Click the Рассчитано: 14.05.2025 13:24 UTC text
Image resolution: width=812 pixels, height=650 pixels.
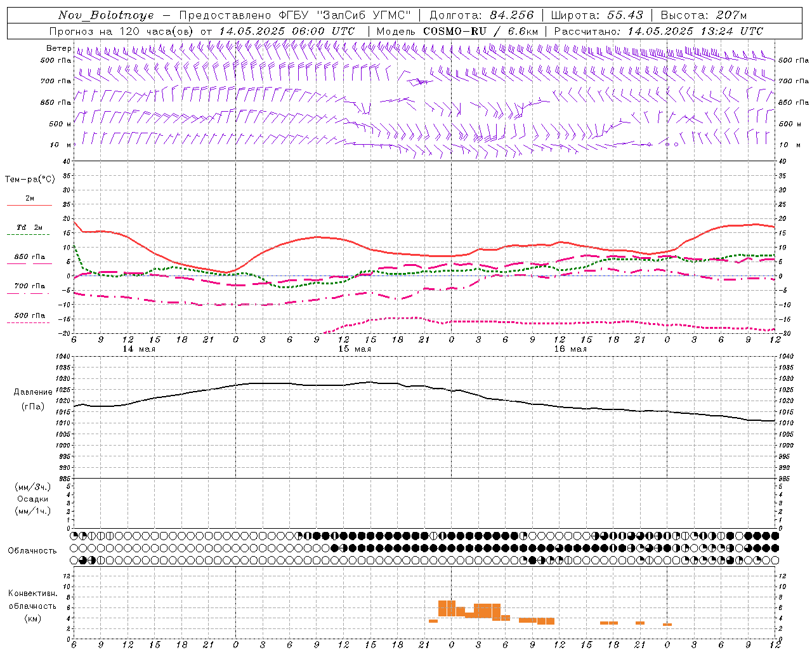pos(658,31)
